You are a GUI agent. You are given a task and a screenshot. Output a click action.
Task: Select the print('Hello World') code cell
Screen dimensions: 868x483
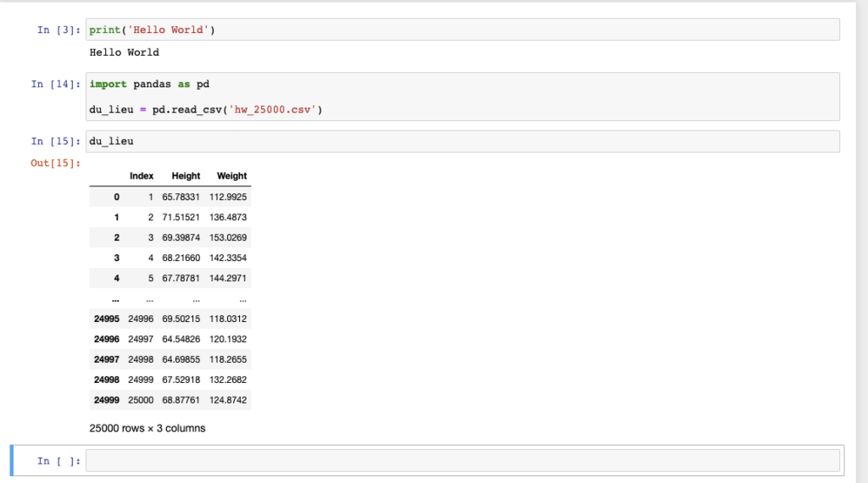tap(462, 30)
